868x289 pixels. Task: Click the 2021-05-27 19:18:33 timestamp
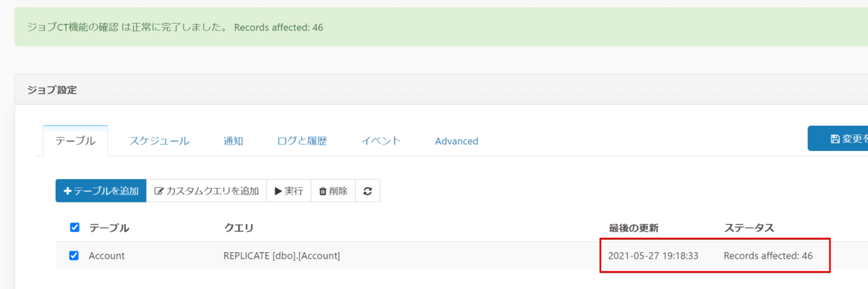(653, 256)
